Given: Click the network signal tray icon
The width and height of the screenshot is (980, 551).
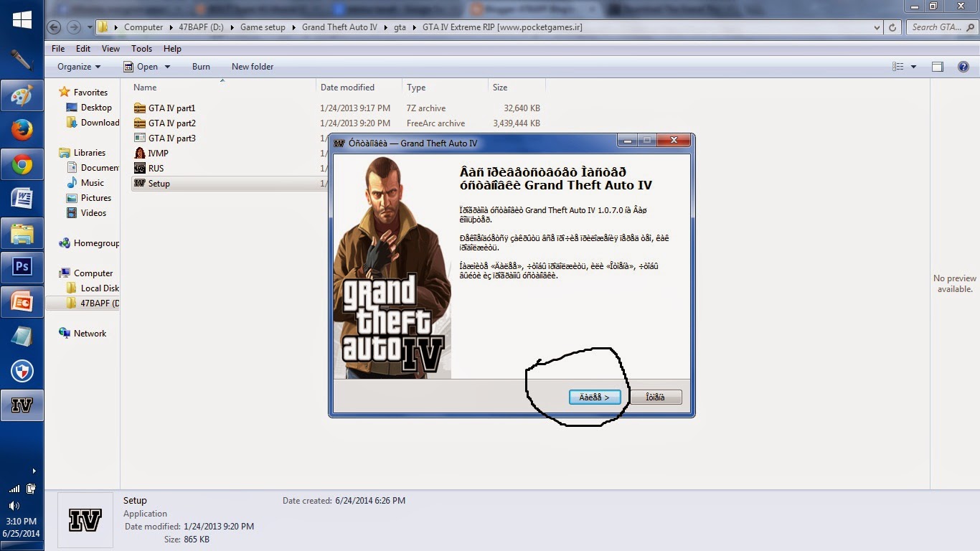Looking at the screenshot, I should tap(14, 489).
